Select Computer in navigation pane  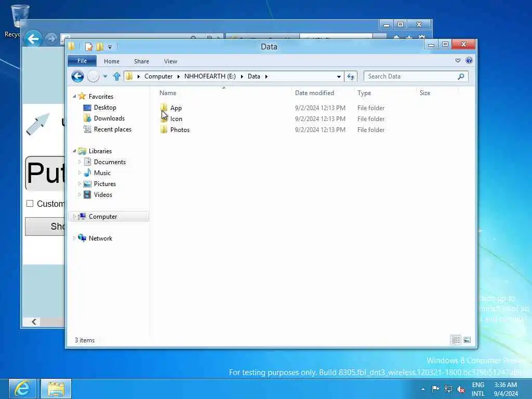tap(103, 217)
